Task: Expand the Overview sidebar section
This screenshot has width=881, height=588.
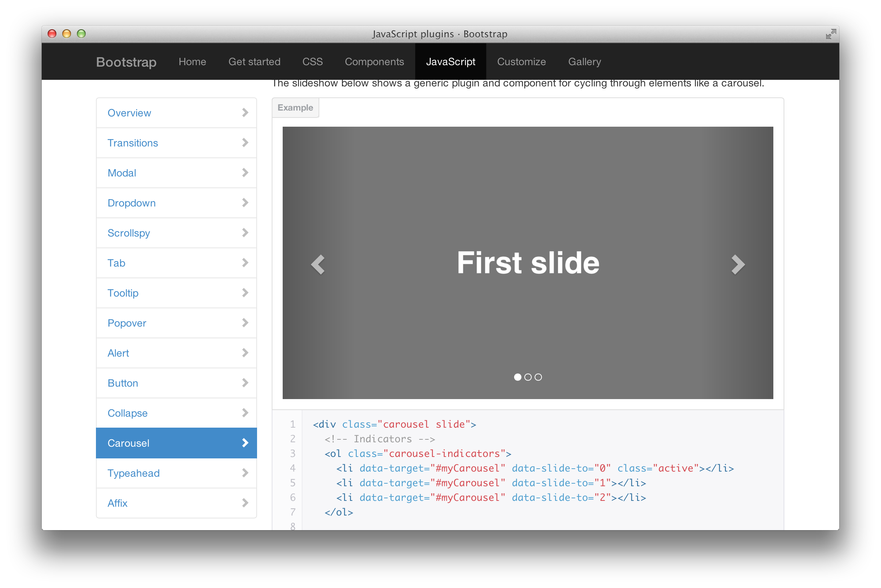Action: click(176, 112)
